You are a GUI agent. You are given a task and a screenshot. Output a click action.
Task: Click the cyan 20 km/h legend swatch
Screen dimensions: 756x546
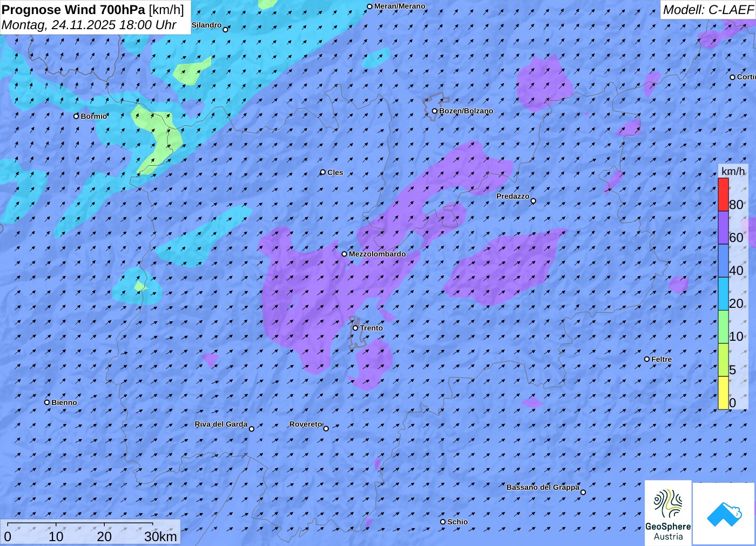tap(723, 294)
